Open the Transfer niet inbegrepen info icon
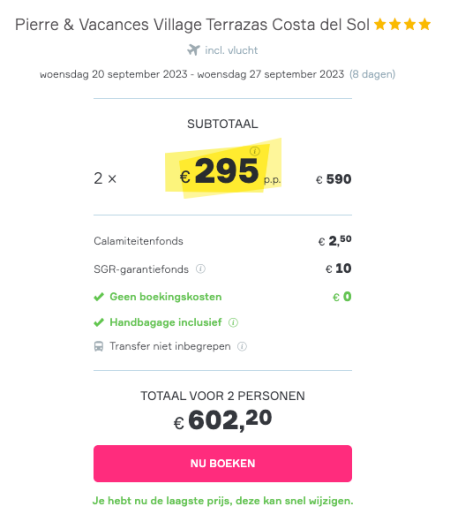450x529 pixels. tap(242, 346)
